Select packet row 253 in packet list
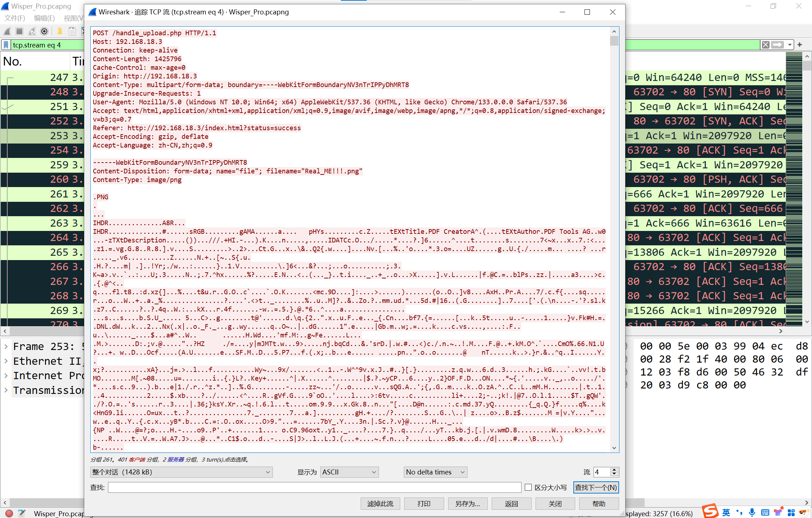Screen dimensions: 812x518 point(42,136)
